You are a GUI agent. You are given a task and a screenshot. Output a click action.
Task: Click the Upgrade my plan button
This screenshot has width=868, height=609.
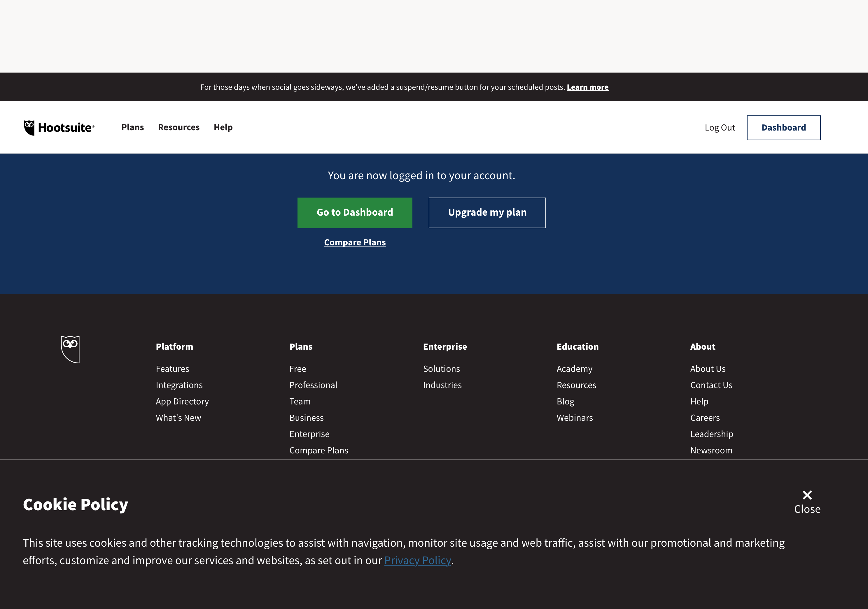click(x=487, y=213)
